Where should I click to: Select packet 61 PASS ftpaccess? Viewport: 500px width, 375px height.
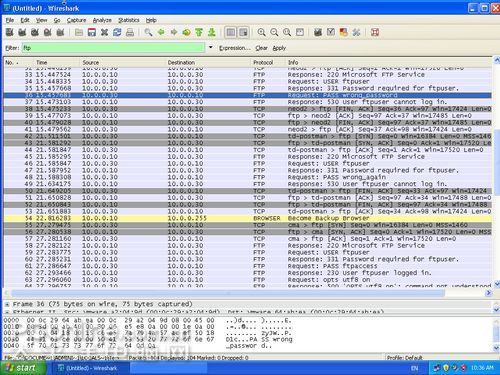(x=248, y=266)
